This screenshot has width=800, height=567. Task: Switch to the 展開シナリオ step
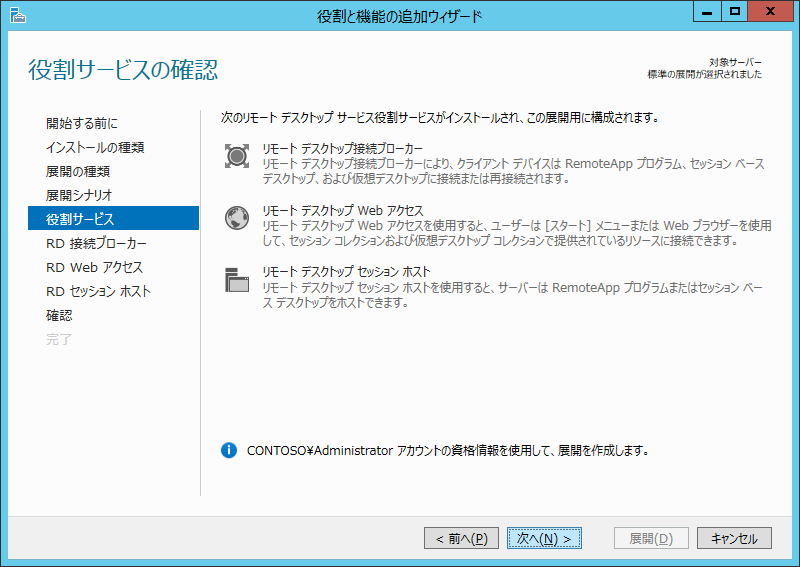(x=79, y=196)
